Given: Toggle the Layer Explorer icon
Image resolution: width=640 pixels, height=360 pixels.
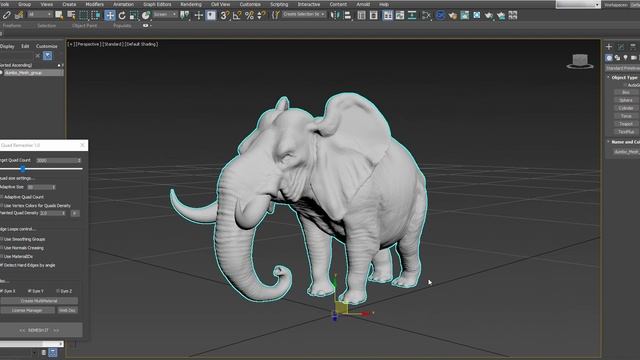Looking at the screenshot, I should coord(374,16).
